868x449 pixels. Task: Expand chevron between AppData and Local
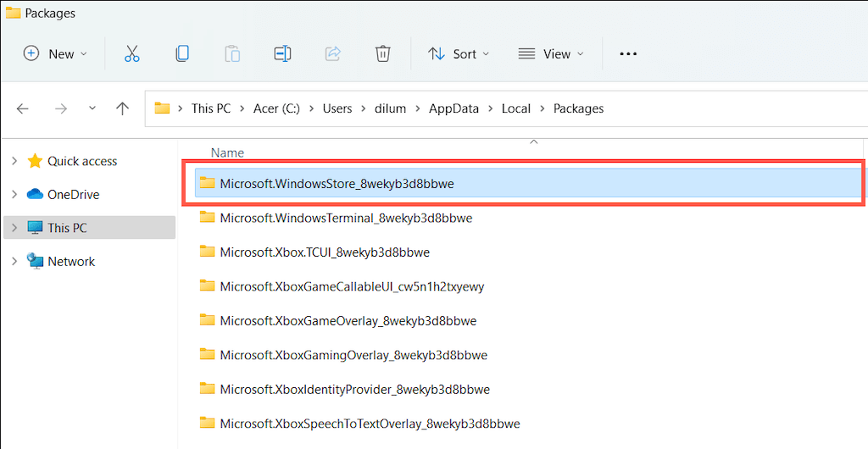(x=490, y=109)
